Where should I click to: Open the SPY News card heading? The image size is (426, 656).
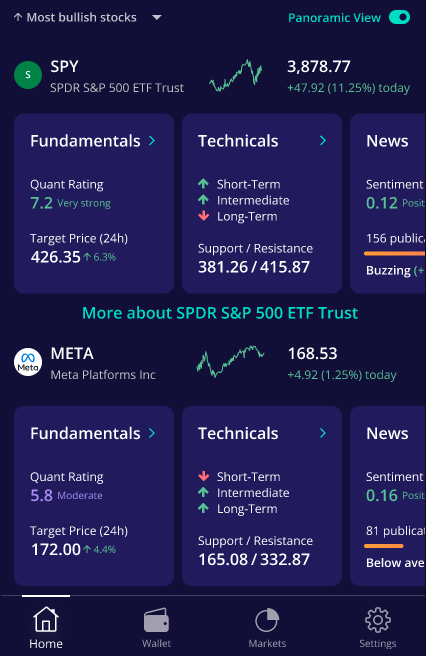coord(387,141)
